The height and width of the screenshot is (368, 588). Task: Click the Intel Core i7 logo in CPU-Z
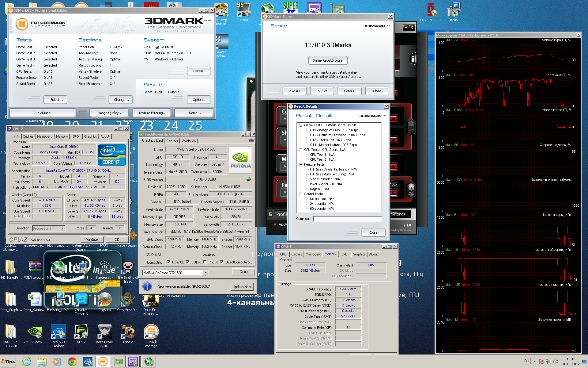[112, 155]
